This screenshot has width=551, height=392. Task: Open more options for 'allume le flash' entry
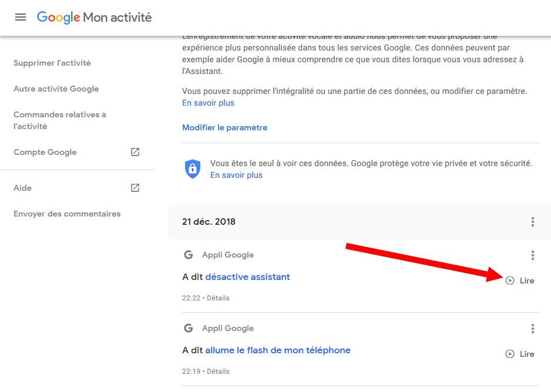[533, 329]
